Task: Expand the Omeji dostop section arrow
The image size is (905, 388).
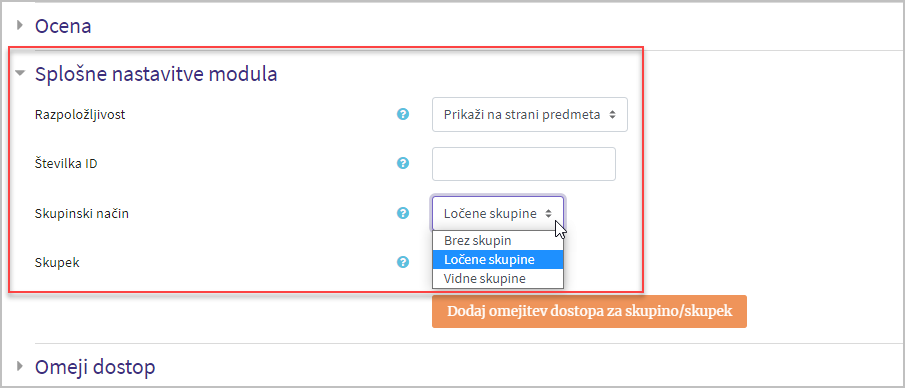Action: pos(21,366)
